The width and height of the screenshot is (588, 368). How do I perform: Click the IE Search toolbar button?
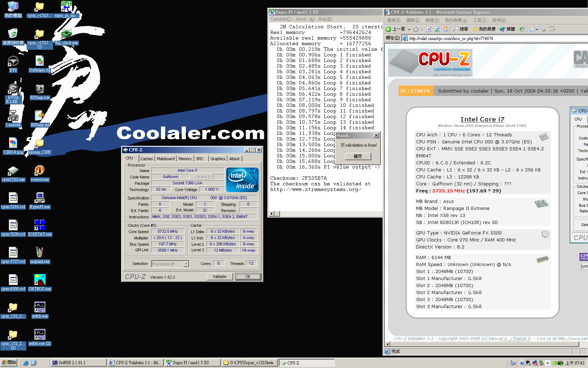pos(460,29)
